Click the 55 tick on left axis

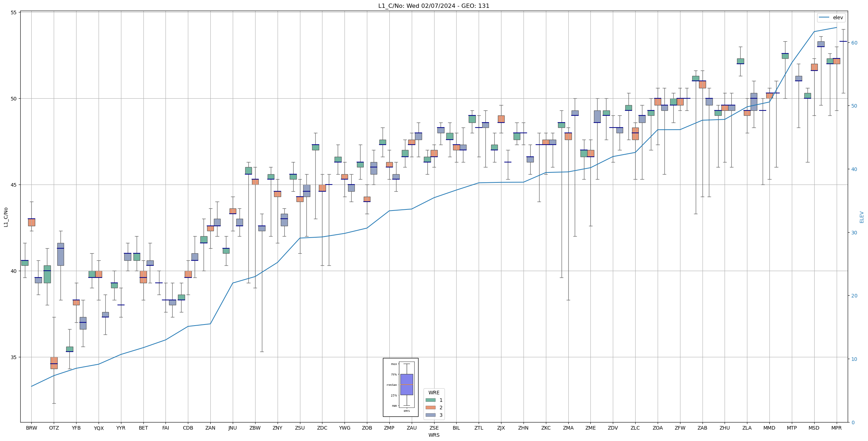[x=14, y=12]
